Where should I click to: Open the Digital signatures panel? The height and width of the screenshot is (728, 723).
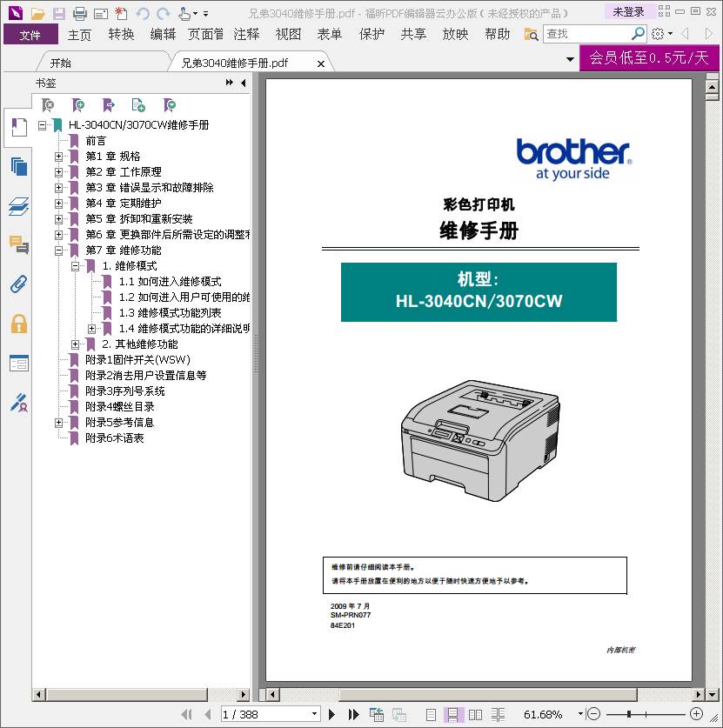pyautogui.click(x=19, y=403)
